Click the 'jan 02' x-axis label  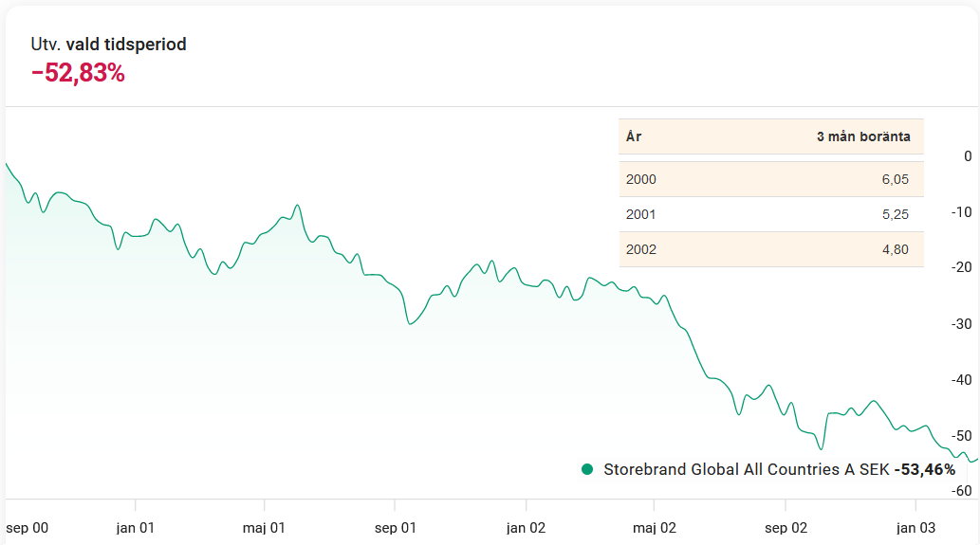(x=525, y=528)
